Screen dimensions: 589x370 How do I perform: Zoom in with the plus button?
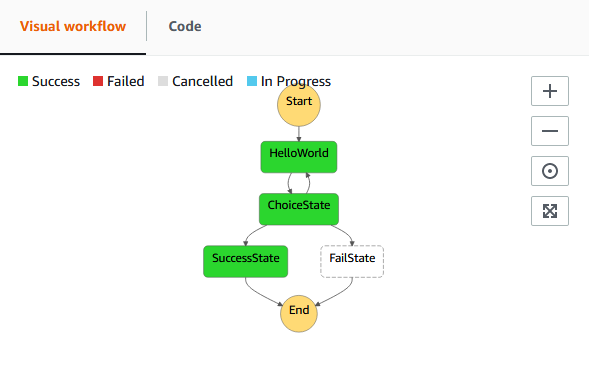tap(550, 91)
